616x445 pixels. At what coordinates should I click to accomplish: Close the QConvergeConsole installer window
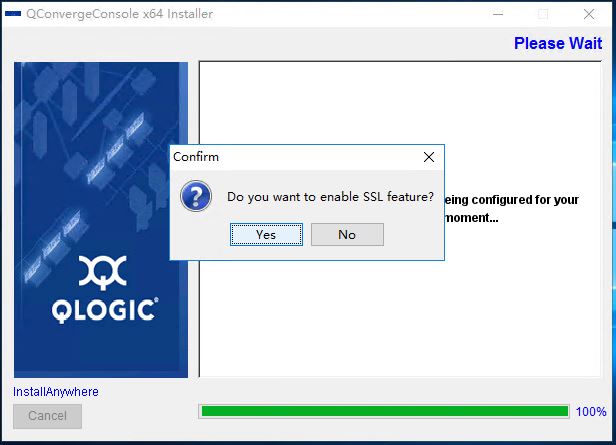click(x=588, y=14)
